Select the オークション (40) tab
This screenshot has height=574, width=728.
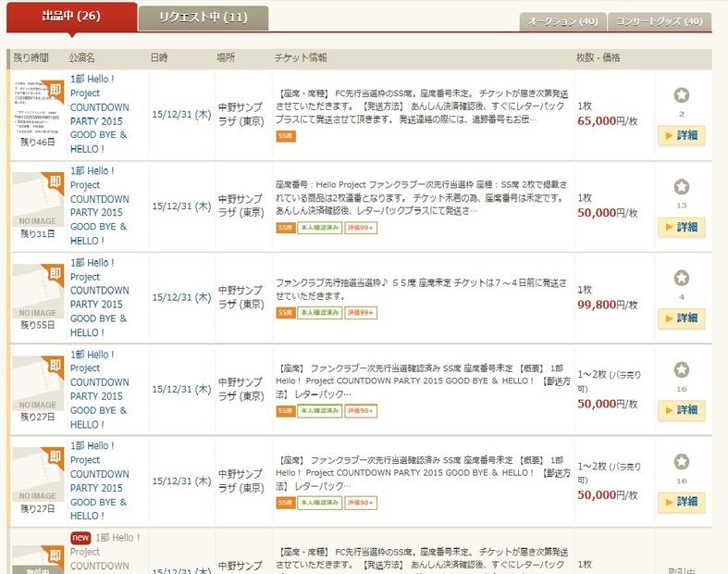pos(562,21)
